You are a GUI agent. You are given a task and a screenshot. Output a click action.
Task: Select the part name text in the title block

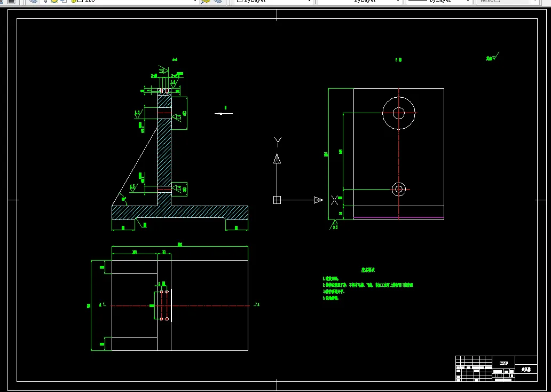click(x=526, y=369)
